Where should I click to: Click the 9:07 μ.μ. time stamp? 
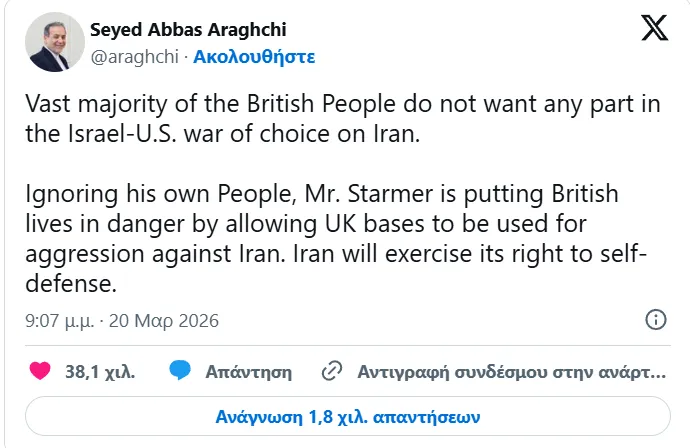[58, 321]
